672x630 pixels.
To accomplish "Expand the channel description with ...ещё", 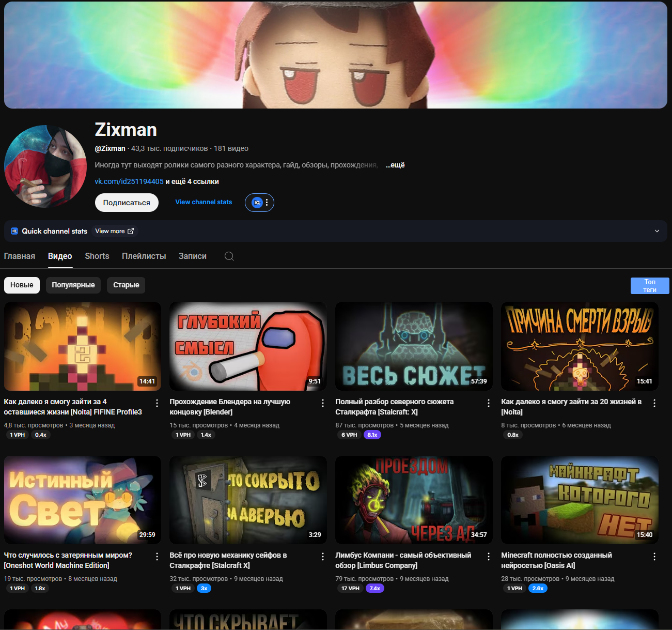I will (395, 165).
